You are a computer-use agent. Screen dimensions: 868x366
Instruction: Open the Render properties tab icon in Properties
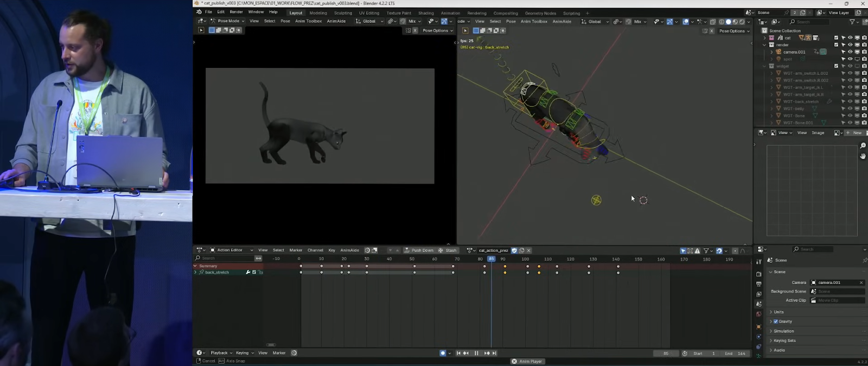pos(758,274)
